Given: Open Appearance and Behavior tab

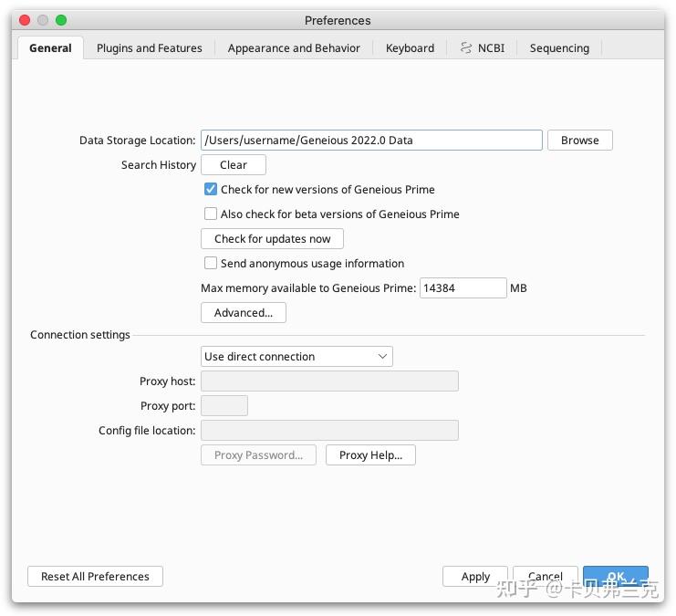Looking at the screenshot, I should click(294, 48).
